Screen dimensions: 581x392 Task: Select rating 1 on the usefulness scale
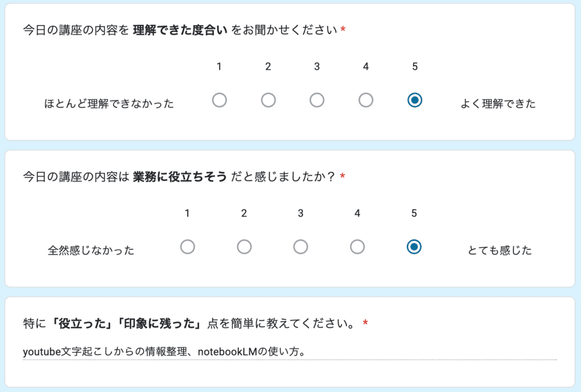pyautogui.click(x=188, y=247)
